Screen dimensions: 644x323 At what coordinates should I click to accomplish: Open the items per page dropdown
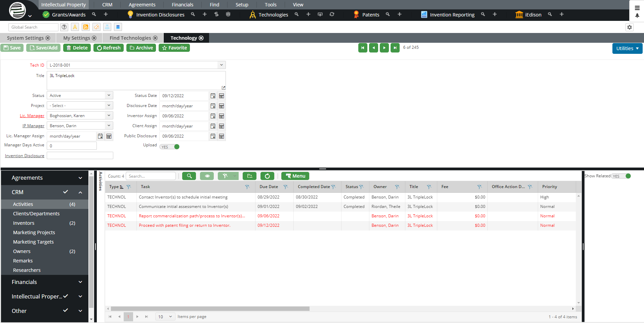click(165, 317)
